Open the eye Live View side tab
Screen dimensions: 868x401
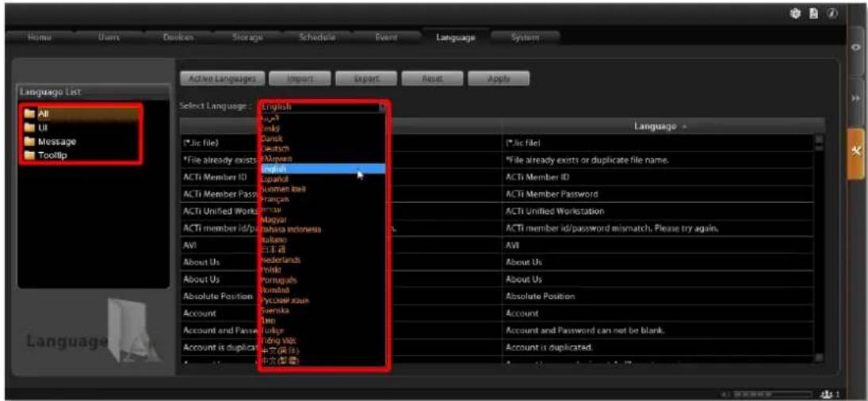coord(857,48)
